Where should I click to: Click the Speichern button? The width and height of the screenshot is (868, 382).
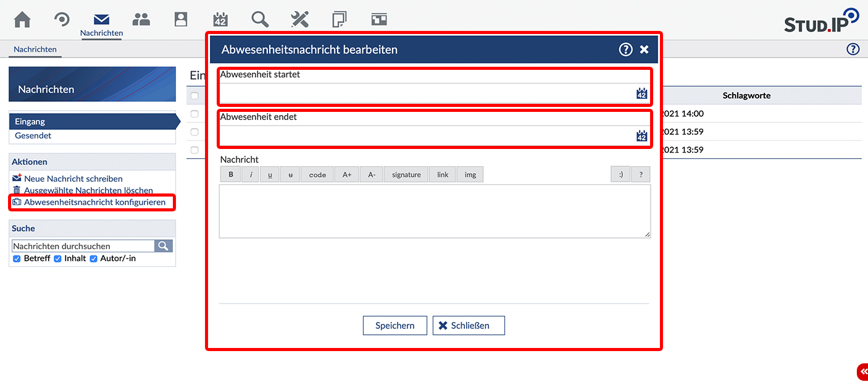(x=394, y=326)
